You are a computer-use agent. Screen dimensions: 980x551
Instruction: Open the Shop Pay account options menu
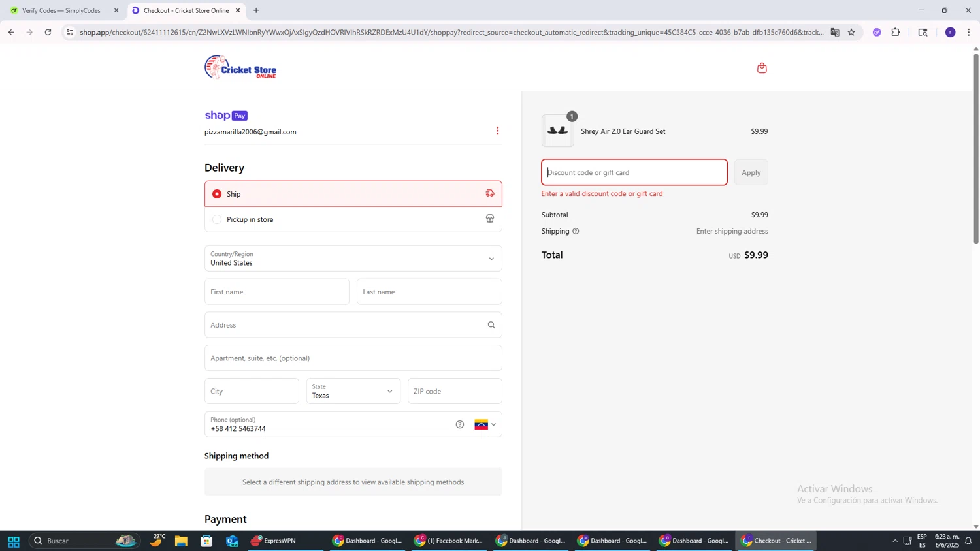coord(497,131)
